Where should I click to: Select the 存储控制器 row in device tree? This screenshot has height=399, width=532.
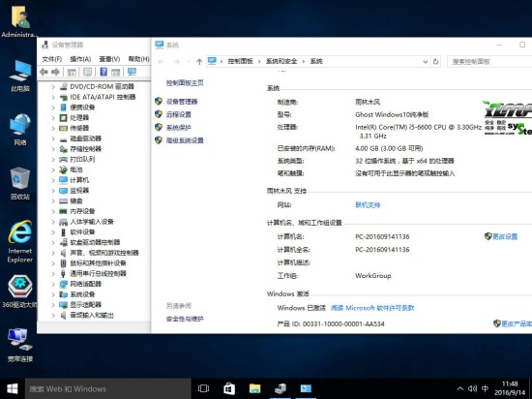pyautogui.click(x=85, y=149)
